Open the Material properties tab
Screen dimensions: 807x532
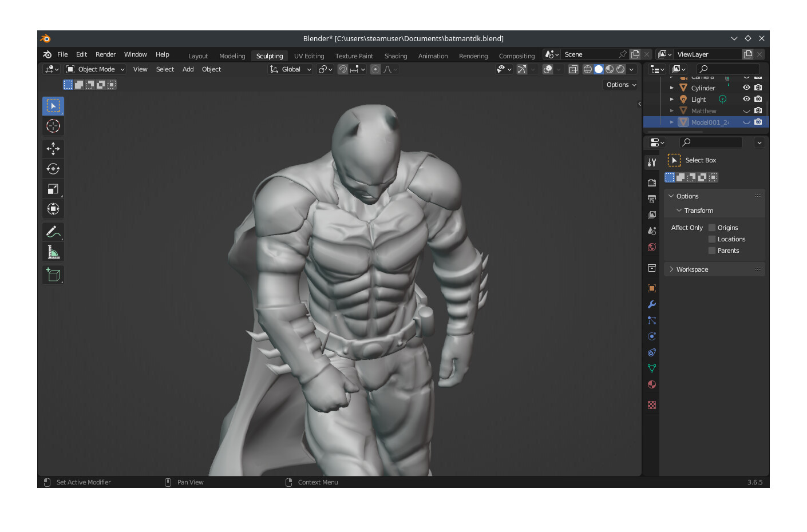point(651,384)
